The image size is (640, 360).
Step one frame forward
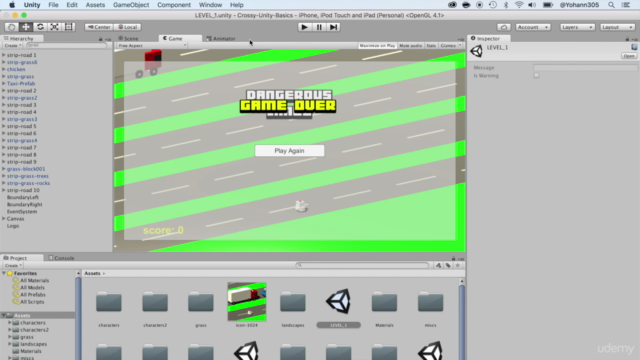coord(333,27)
